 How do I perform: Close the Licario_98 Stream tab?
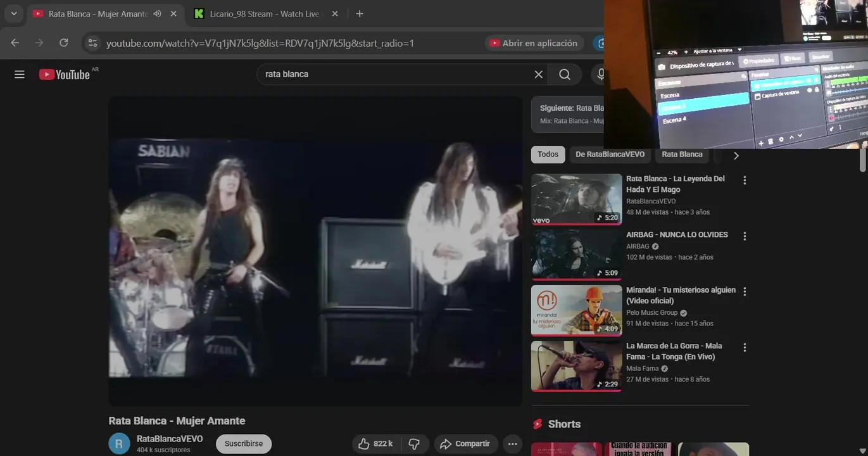point(335,14)
